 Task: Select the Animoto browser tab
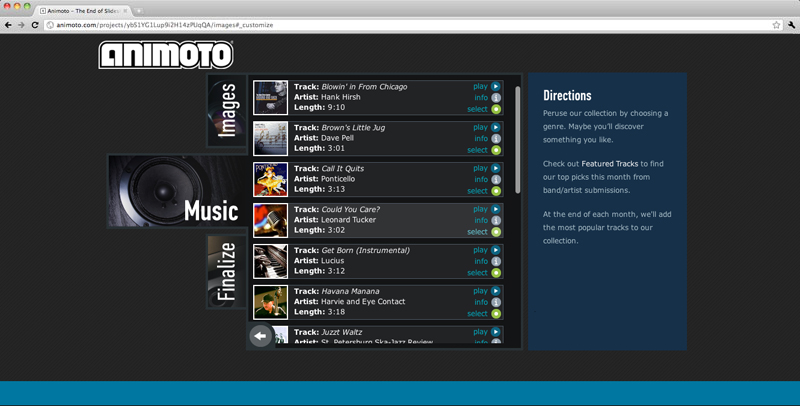tap(83, 11)
